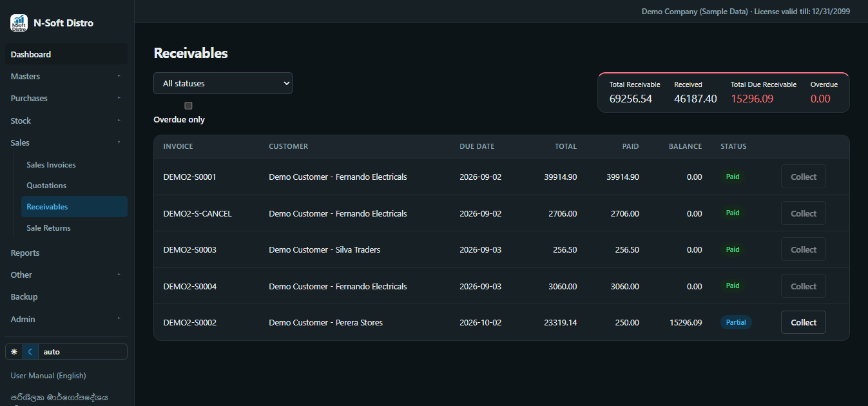The width and height of the screenshot is (868, 406).
Task: Click the Overdue value 0.00 in summary
Action: (820, 99)
